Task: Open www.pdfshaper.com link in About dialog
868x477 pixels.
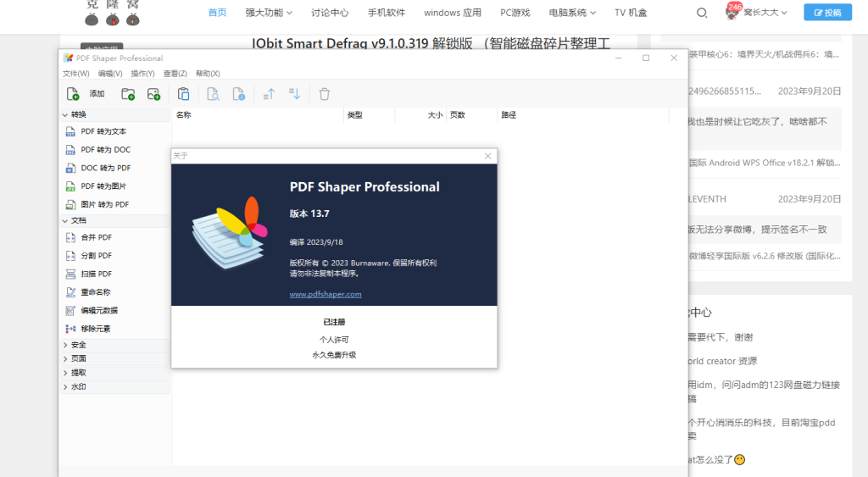Action: pyautogui.click(x=325, y=294)
